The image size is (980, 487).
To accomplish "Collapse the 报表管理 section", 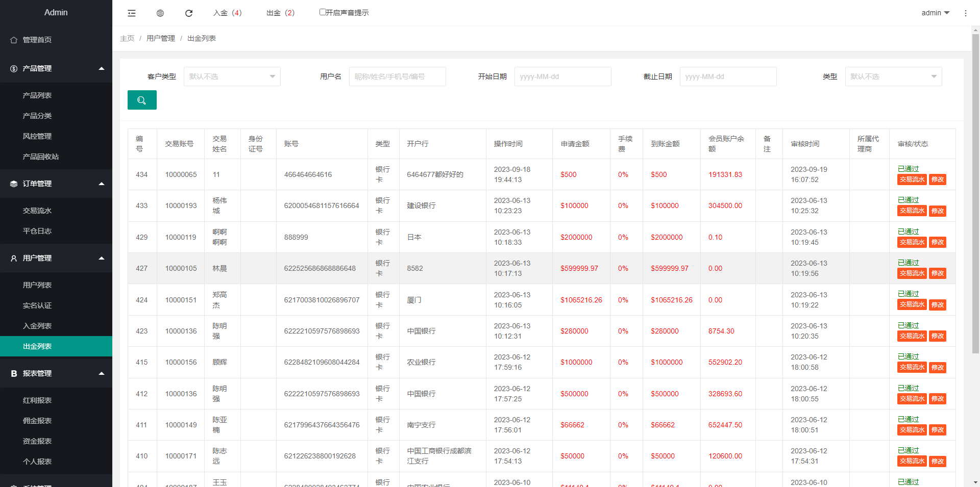I will click(101, 373).
